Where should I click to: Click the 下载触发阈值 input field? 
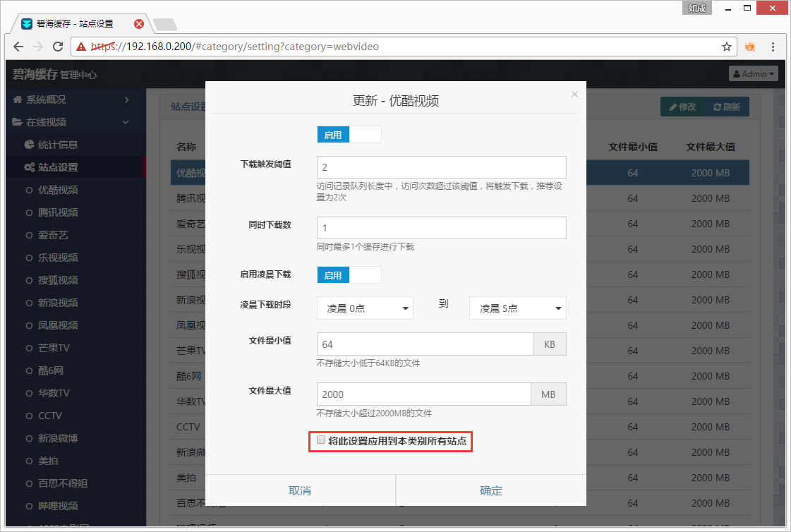(x=442, y=167)
